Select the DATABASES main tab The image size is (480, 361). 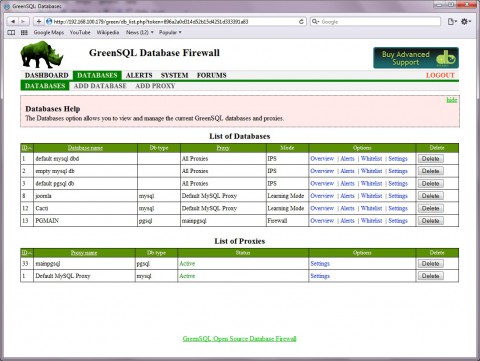point(97,75)
